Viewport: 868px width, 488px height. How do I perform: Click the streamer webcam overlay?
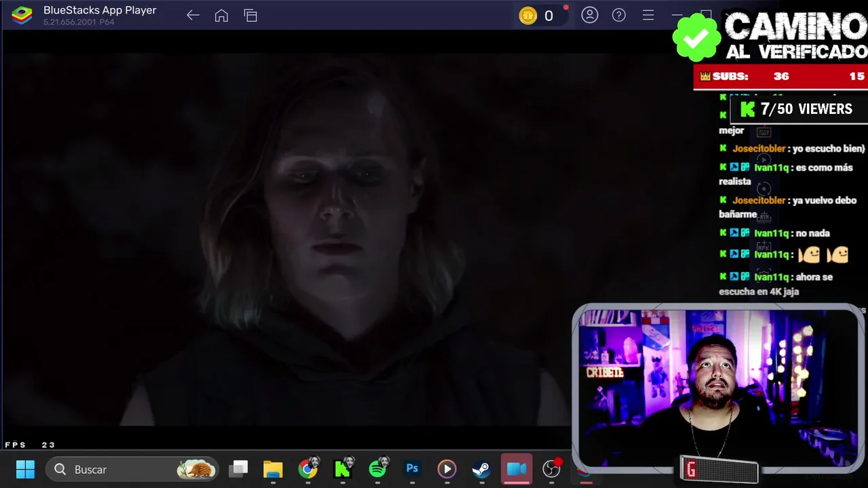pyautogui.click(x=719, y=388)
